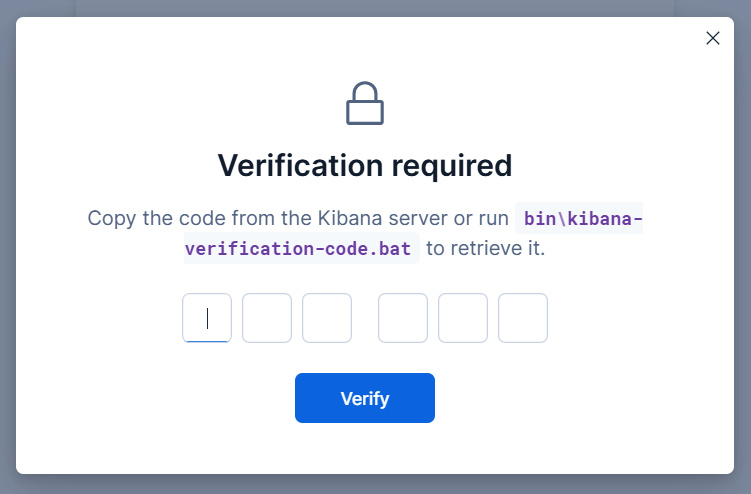
Task: Click the gap between third and fourth boxes
Action: pos(365,318)
